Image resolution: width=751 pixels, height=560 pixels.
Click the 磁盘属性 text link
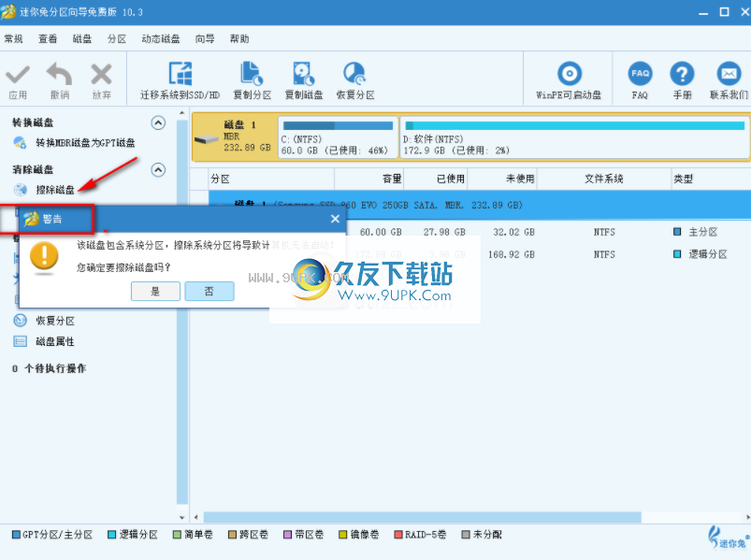pyautogui.click(x=55, y=341)
